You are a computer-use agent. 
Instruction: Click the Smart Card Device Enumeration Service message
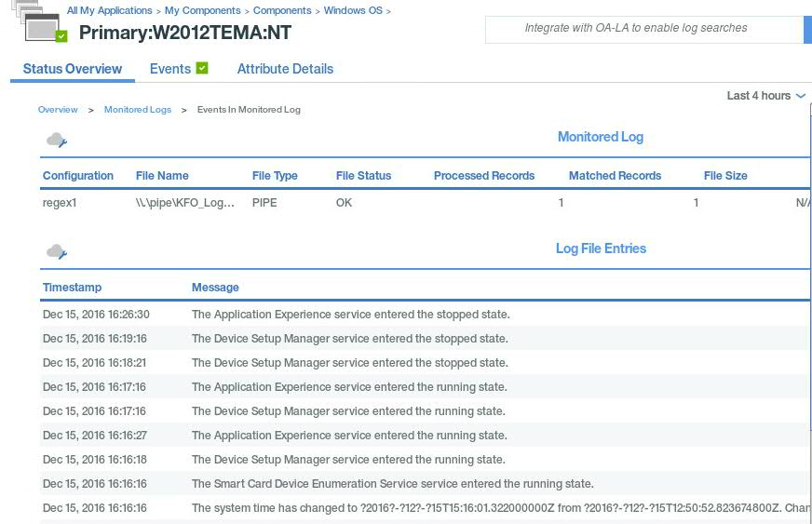click(x=393, y=484)
